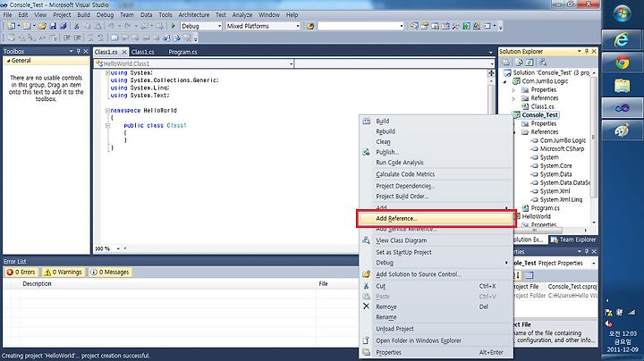The width and height of the screenshot is (644, 361).
Task: Expand Properties under Com.JumBo.Logic project
Action: pyautogui.click(x=513, y=90)
